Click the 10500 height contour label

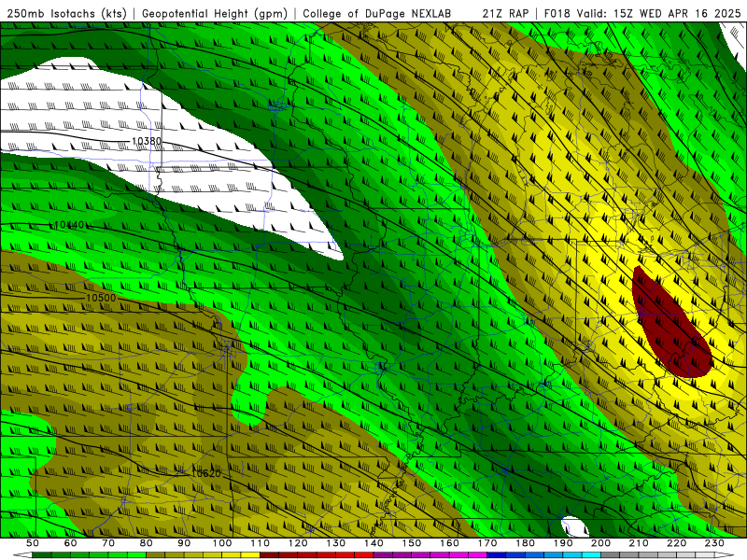click(101, 298)
